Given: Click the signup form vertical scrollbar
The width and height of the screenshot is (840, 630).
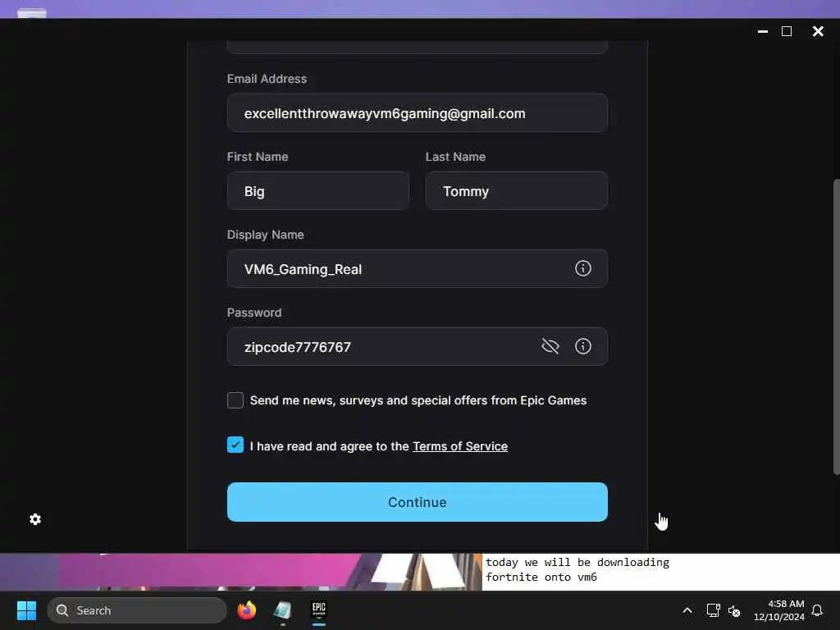Looking at the screenshot, I should click(836, 326).
